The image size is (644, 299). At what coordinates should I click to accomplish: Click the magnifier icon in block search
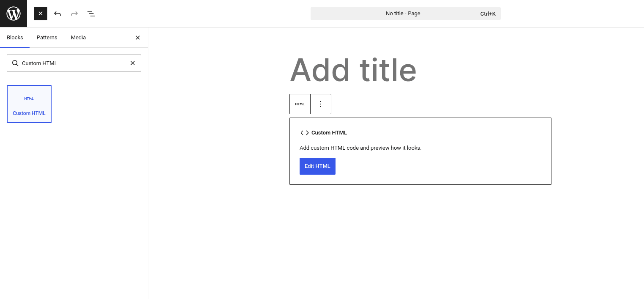pos(15,63)
